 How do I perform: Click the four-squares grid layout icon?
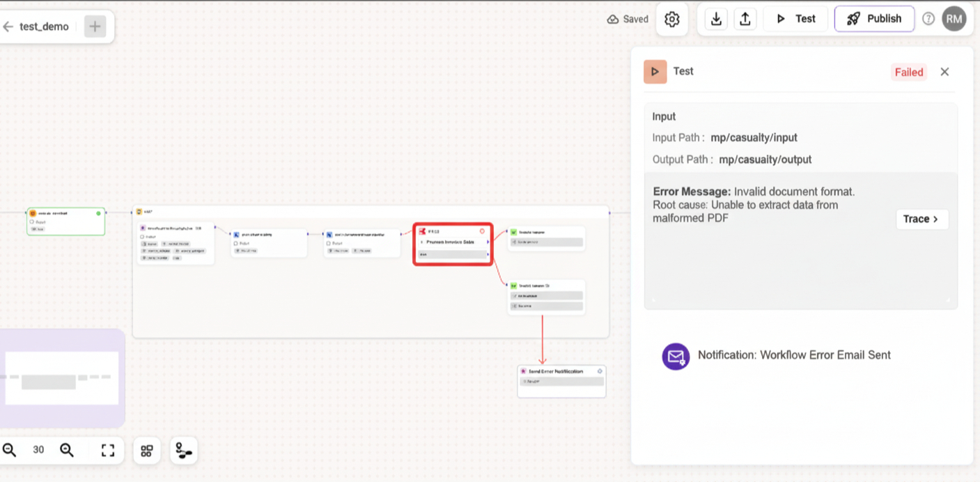146,451
